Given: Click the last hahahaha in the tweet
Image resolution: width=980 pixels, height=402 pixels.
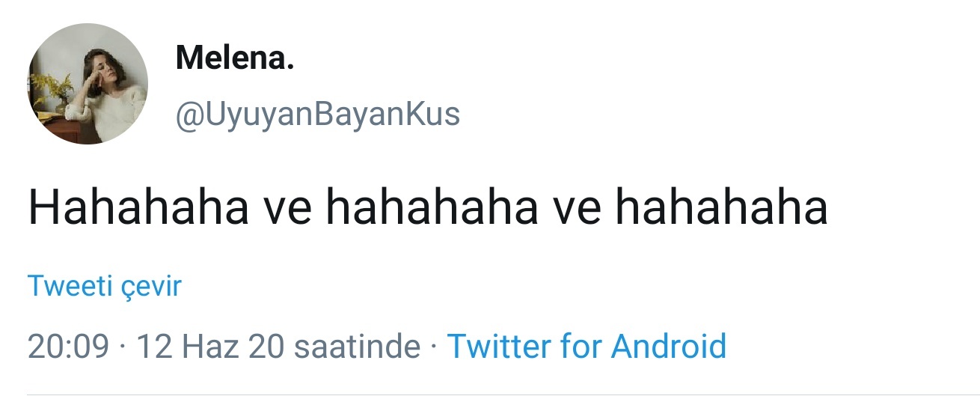Looking at the screenshot, I should (720, 209).
